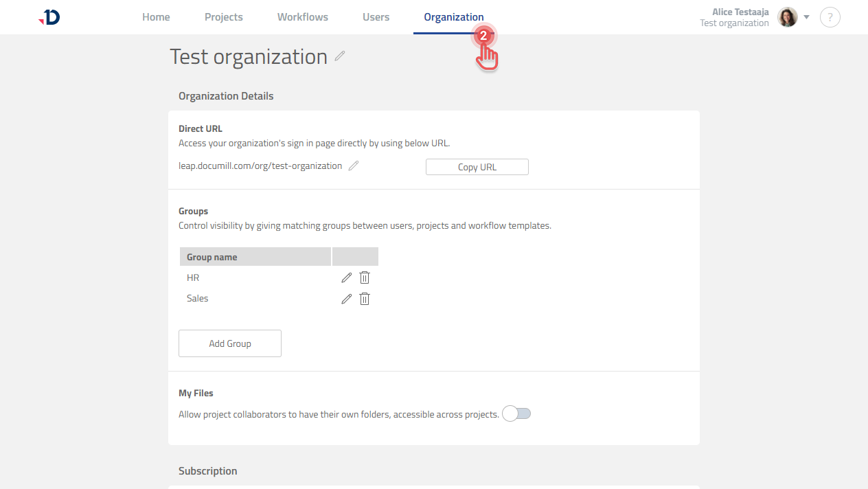Remove the Sales group via trash icon
This screenshot has height=489, width=868.
click(x=364, y=298)
